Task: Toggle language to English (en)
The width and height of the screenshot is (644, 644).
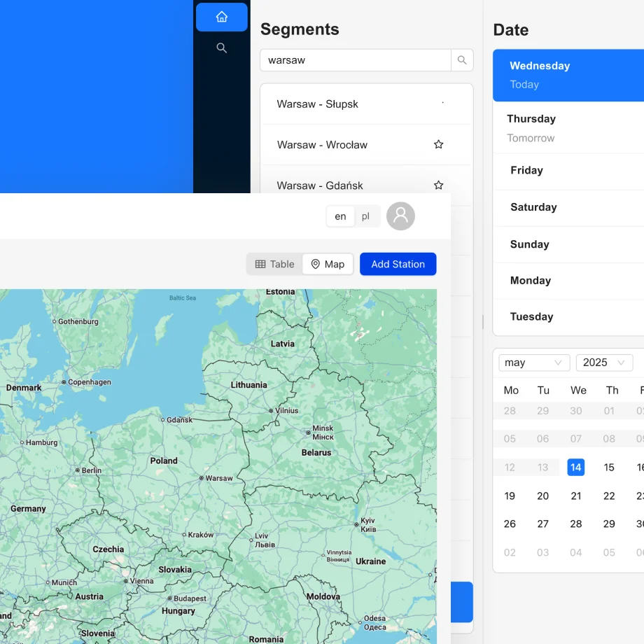Action: coord(340,216)
